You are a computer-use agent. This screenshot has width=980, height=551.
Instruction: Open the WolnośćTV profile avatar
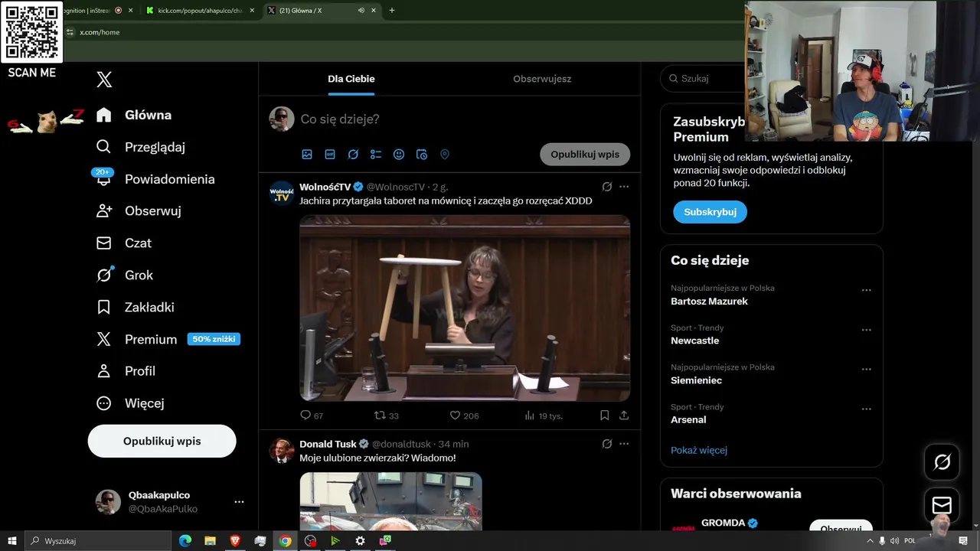coord(282,193)
